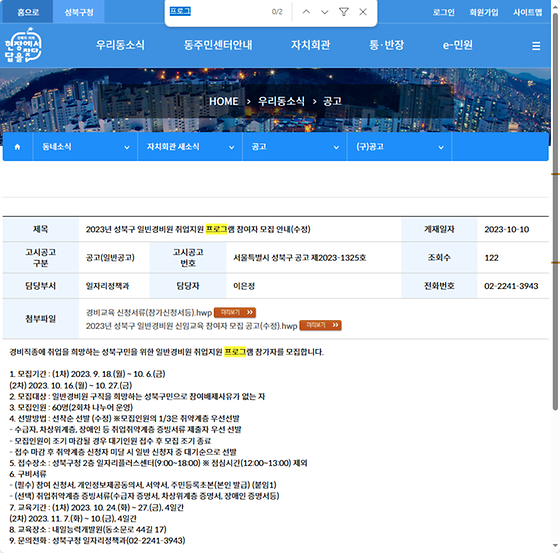Click the home icon in sub-navigation bar
The image size is (560, 553).
click(17, 147)
